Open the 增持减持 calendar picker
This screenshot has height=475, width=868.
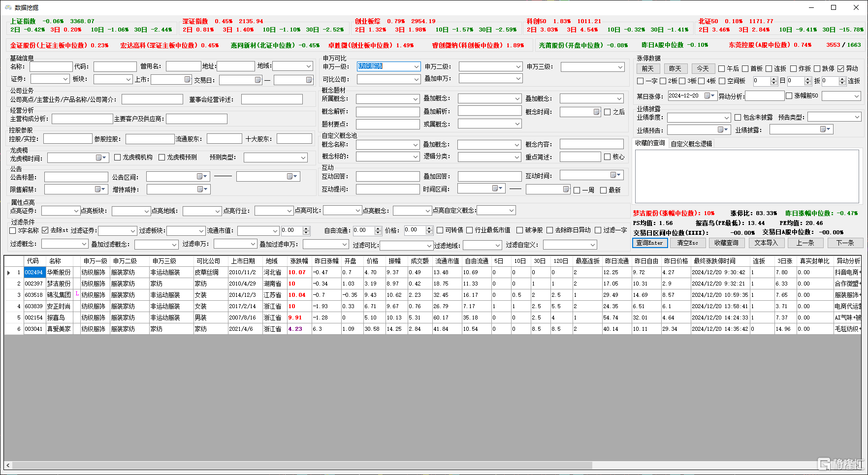point(202,189)
